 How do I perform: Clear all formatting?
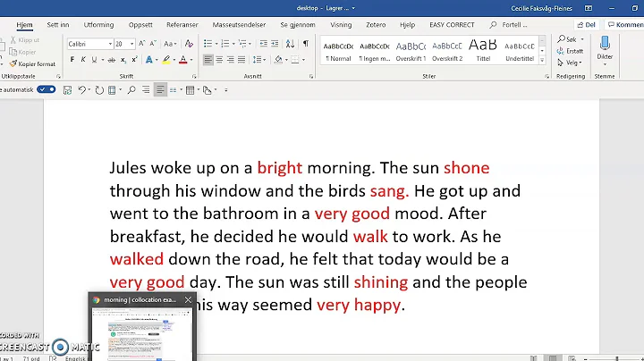(189, 44)
